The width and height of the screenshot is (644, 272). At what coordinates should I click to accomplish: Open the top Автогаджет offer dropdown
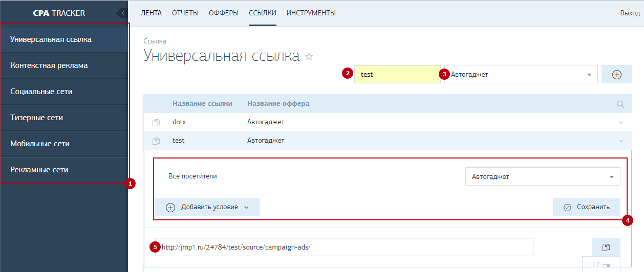(x=521, y=75)
